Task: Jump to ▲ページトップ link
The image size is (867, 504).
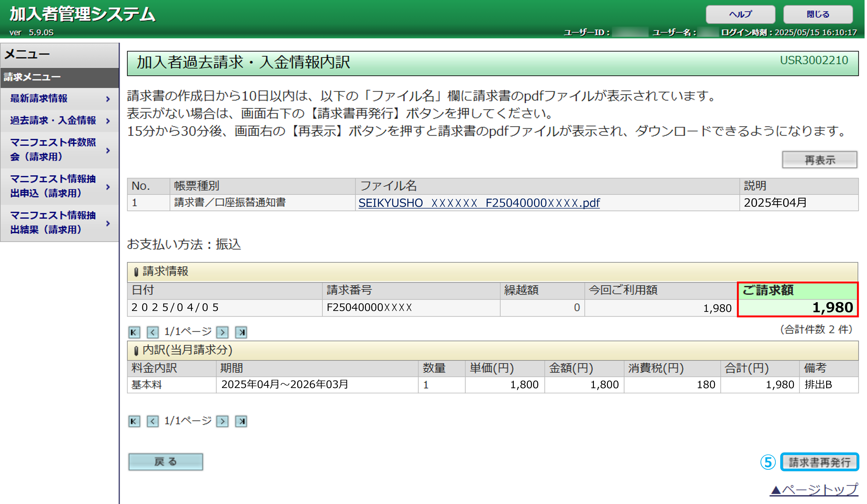Action: [814, 489]
